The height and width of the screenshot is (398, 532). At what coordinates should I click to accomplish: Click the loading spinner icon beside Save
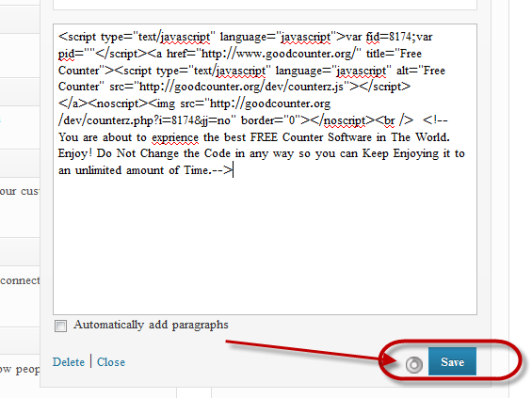coord(414,365)
